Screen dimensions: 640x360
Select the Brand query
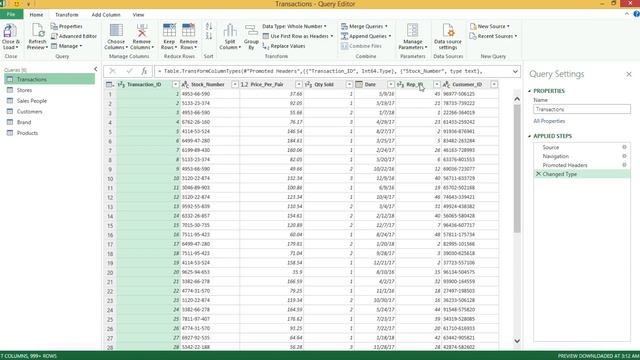point(49,122)
